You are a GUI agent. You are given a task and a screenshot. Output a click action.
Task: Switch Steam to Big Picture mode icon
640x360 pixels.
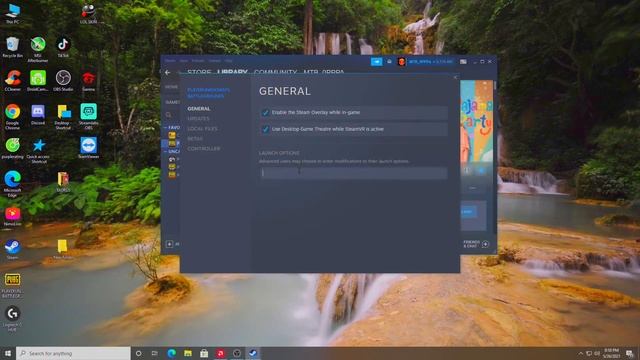463,62
